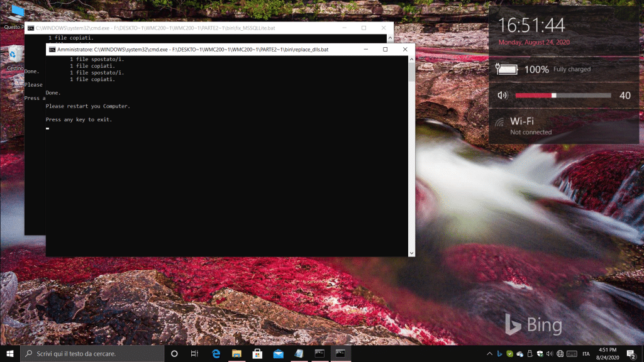Screen dimensions: 644x362
Task: Switch to first cmd taskbar window
Action: click(319, 354)
